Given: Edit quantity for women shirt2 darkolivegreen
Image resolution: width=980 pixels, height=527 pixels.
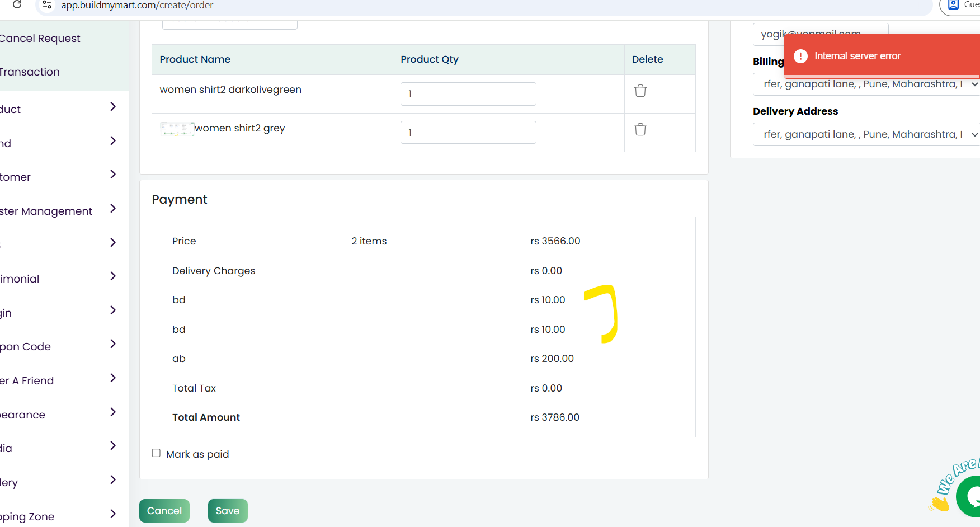Looking at the screenshot, I should pyautogui.click(x=468, y=94).
